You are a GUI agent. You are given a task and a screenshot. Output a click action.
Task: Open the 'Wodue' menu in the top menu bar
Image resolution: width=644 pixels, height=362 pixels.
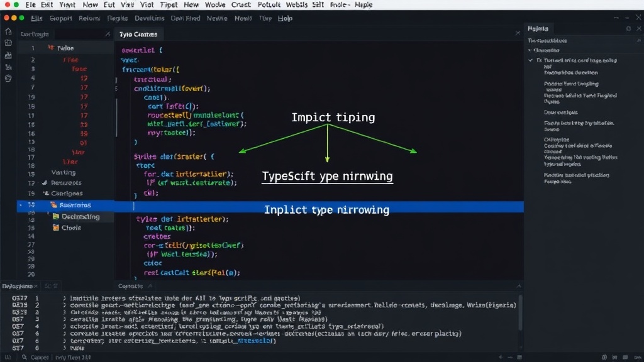(x=215, y=5)
